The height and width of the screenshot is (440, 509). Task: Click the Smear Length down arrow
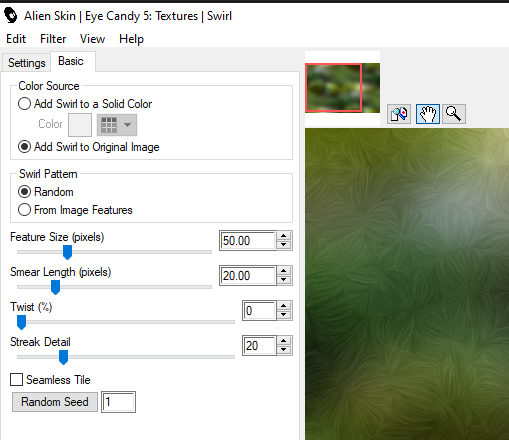[x=284, y=280]
